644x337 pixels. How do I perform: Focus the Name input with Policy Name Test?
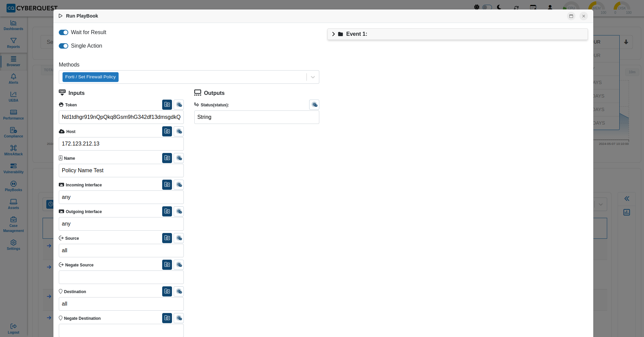[x=121, y=171]
